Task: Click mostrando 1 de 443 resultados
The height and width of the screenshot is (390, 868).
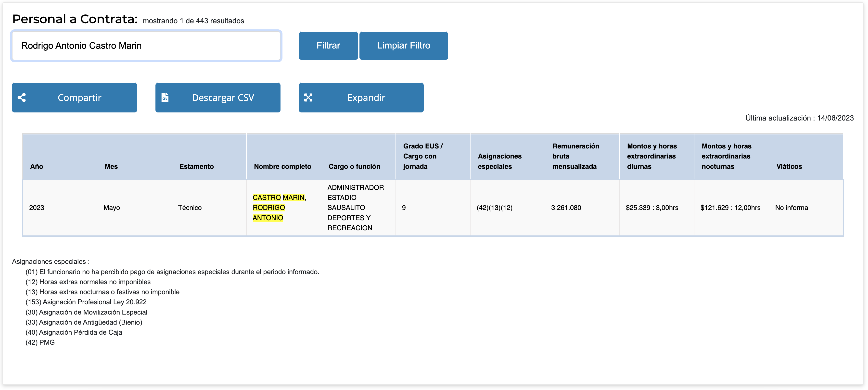Action: [x=193, y=21]
